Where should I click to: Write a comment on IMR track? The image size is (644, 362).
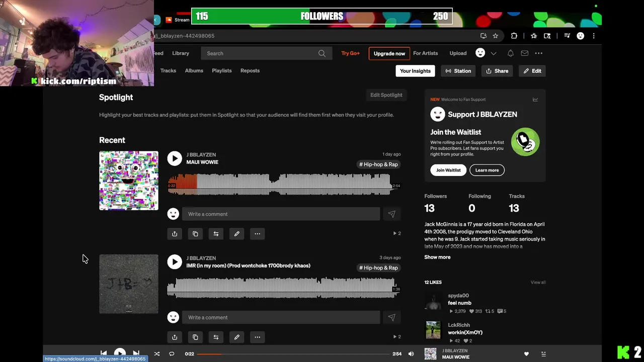click(x=281, y=318)
